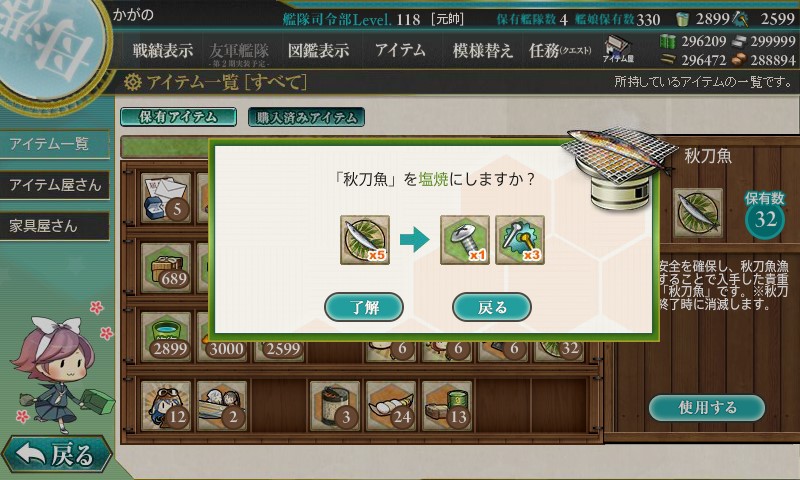
Task: Open アイテム屋さん in left sidebar
Action: (55, 185)
